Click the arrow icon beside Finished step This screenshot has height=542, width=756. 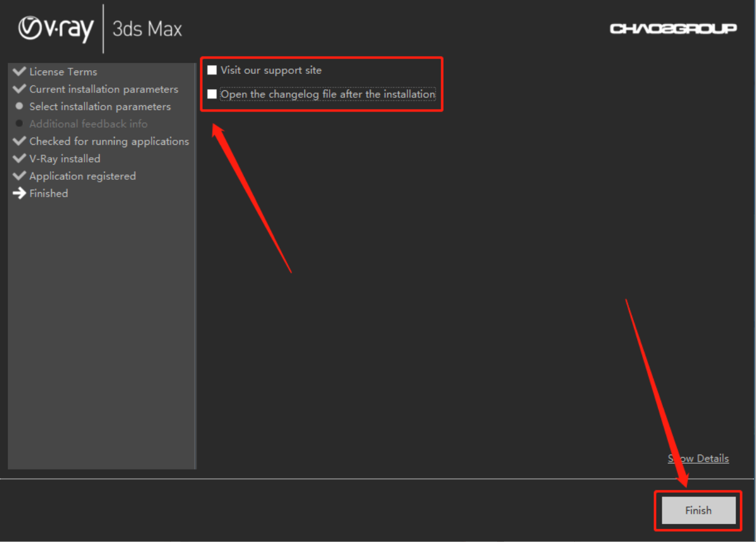(x=19, y=193)
